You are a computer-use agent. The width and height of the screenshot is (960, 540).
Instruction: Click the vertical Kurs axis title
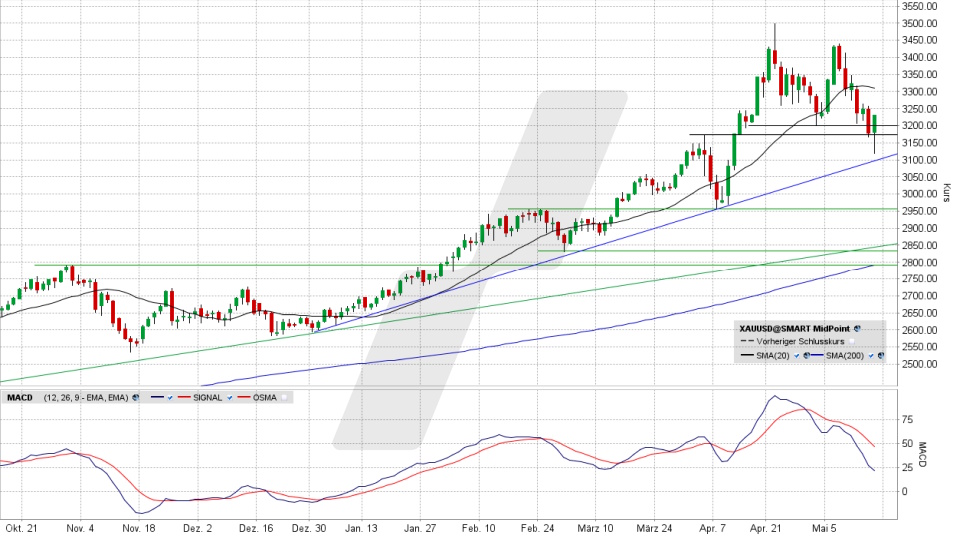(947, 193)
